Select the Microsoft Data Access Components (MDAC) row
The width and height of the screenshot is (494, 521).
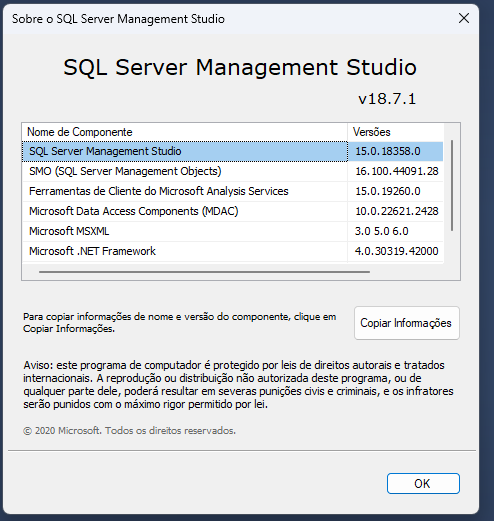tap(233, 211)
